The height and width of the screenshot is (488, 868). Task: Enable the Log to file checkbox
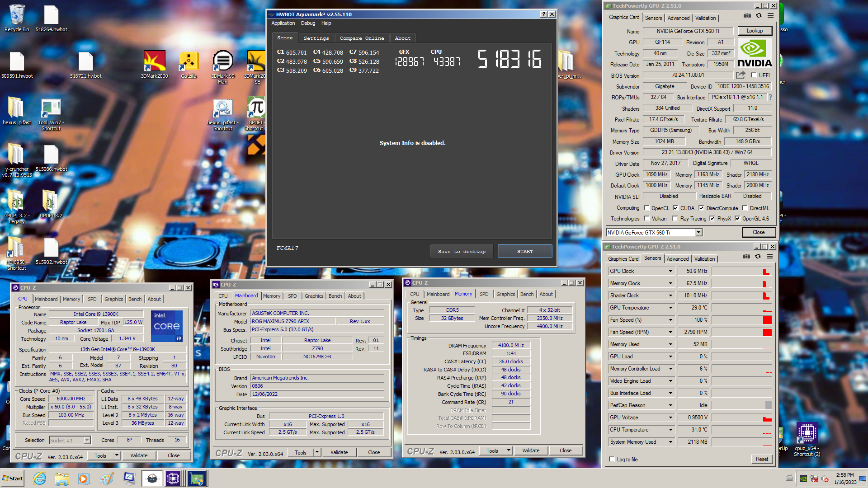[612, 460]
